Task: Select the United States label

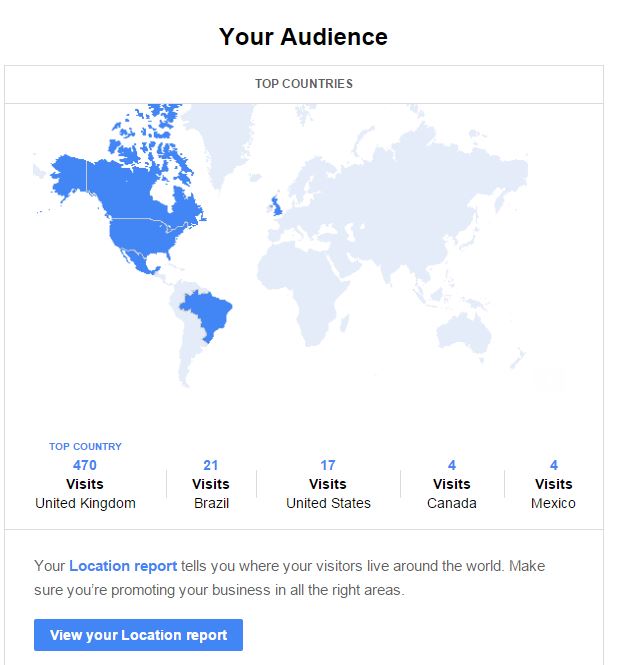Action: point(328,503)
